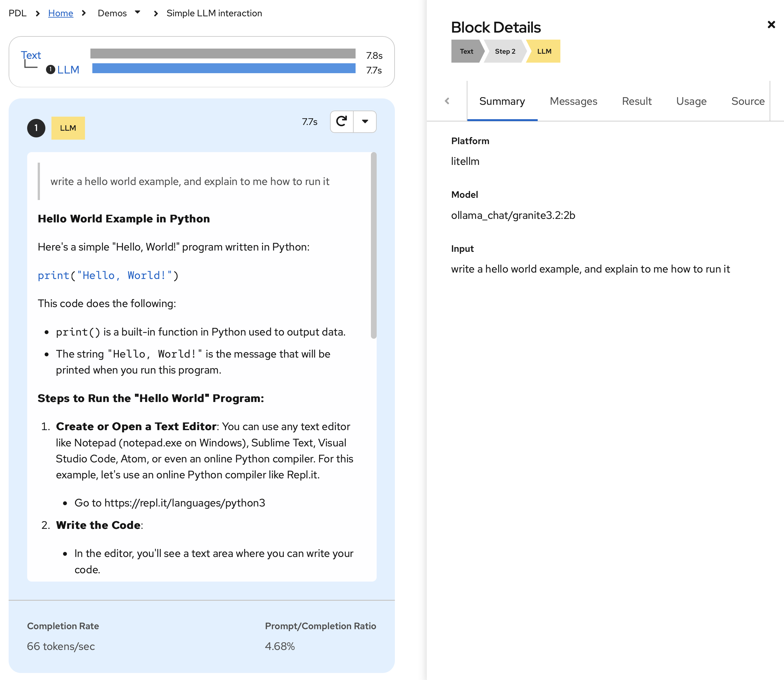Image resolution: width=784 pixels, height=680 pixels.
Task: Close the Block Details panel
Action: coord(771,25)
